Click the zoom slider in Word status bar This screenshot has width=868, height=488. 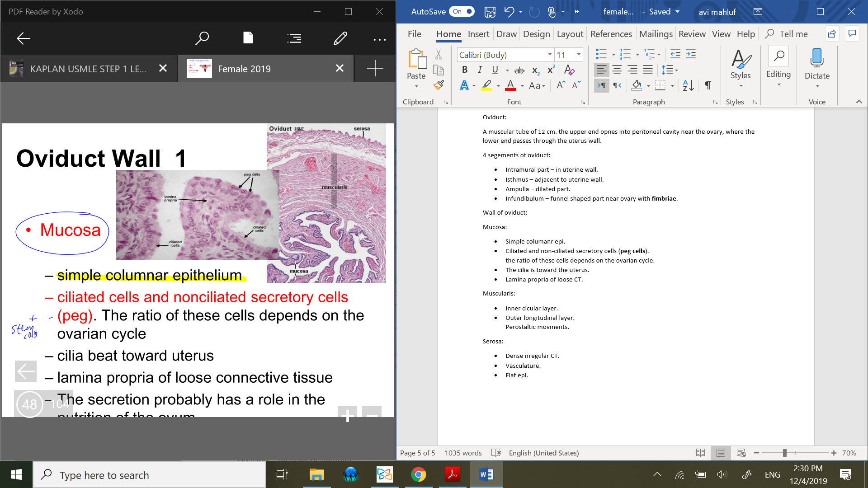coord(785,453)
